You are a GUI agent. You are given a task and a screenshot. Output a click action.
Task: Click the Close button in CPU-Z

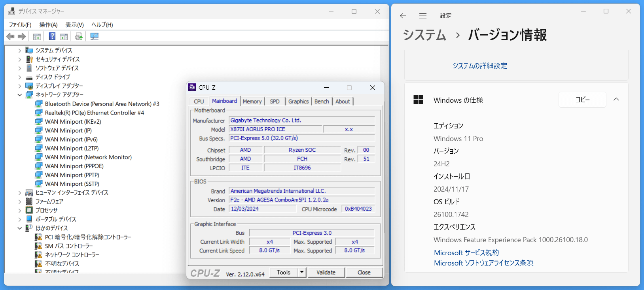pyautogui.click(x=364, y=272)
